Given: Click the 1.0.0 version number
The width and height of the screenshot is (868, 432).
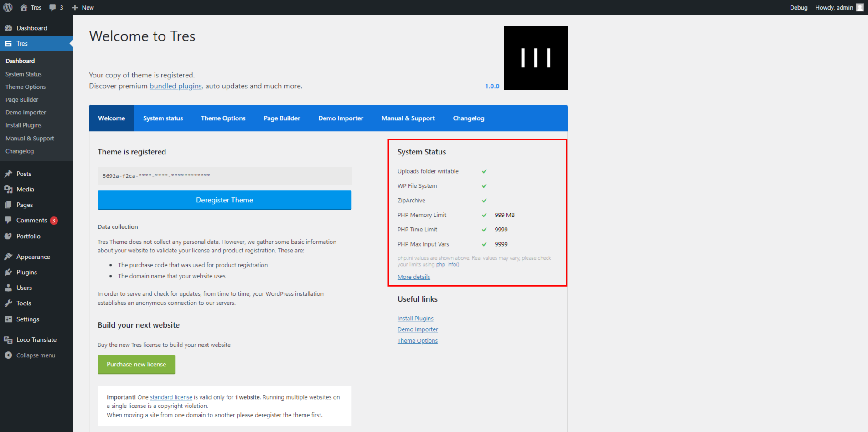Looking at the screenshot, I should 492,86.
